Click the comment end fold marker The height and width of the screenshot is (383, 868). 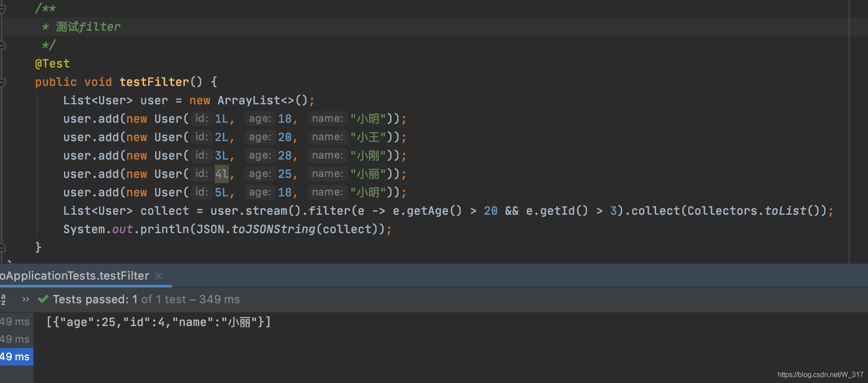3,45
